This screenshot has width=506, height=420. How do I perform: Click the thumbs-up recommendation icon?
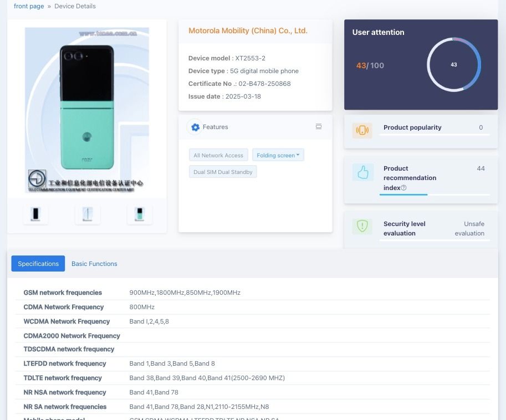363,172
